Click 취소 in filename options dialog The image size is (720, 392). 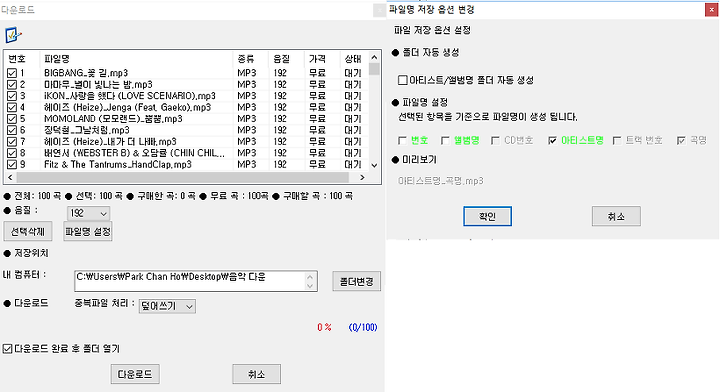[x=616, y=216]
